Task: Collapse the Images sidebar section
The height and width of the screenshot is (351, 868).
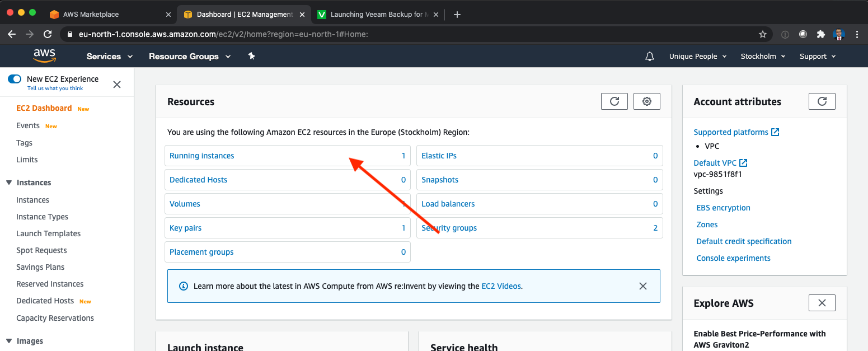Action: pos(8,341)
